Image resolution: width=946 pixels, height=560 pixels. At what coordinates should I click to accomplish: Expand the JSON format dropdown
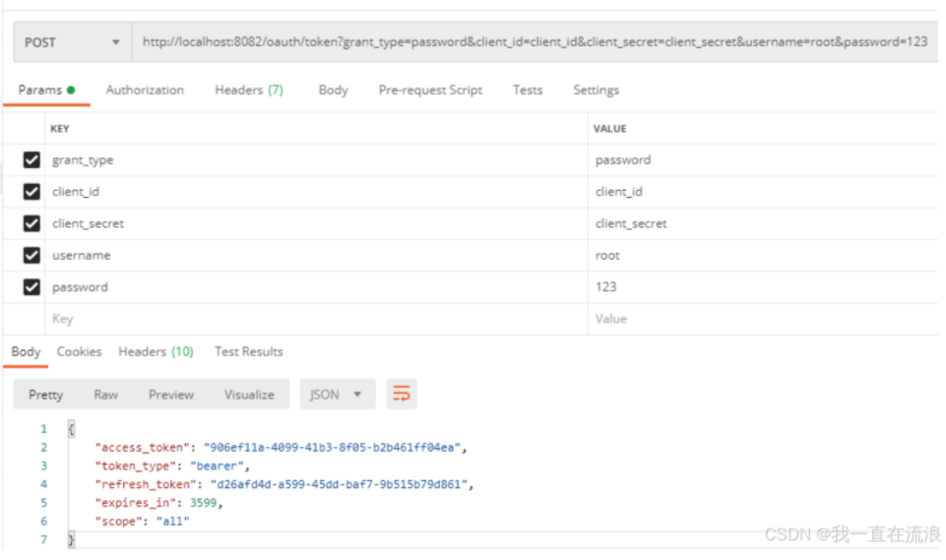tap(338, 395)
